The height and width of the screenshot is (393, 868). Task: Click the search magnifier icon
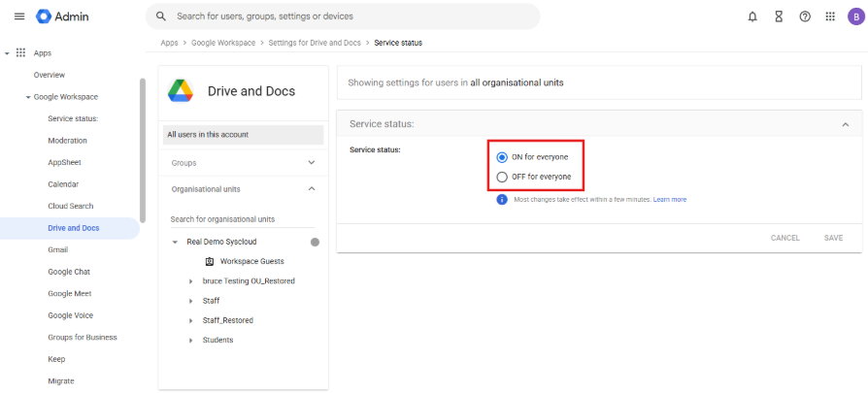coord(161,16)
